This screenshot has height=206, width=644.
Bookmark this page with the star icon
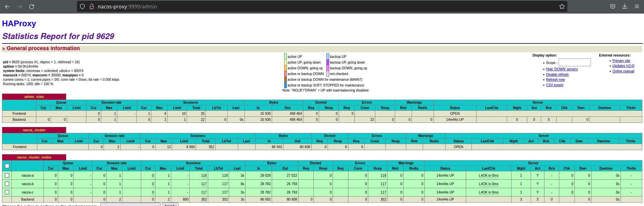tap(562, 6)
